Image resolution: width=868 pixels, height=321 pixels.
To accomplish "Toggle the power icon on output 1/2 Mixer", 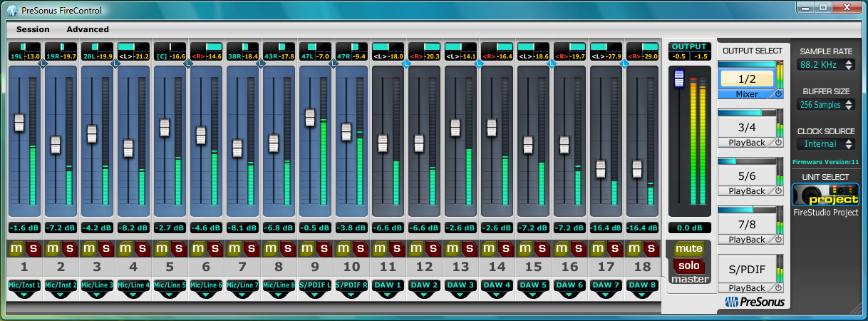I will point(778,94).
